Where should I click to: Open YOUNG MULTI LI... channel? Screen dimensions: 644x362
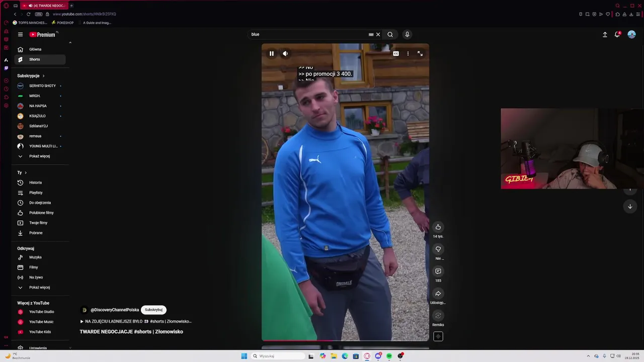40,146
